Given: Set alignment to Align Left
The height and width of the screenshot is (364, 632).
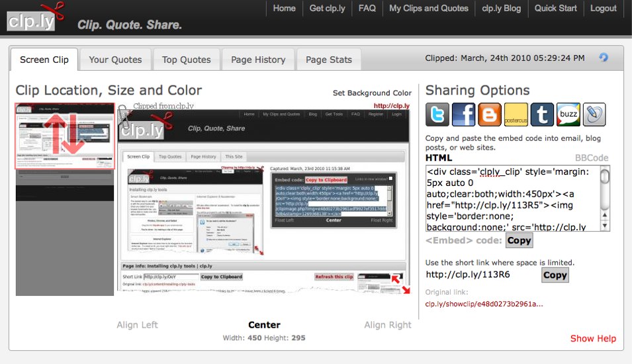Looking at the screenshot, I should point(137,325).
